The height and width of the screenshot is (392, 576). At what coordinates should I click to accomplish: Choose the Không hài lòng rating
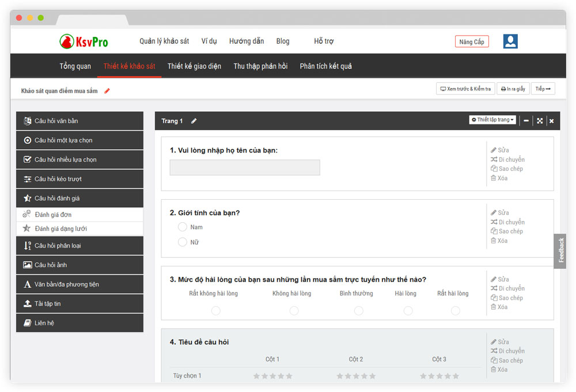pyautogui.click(x=294, y=311)
